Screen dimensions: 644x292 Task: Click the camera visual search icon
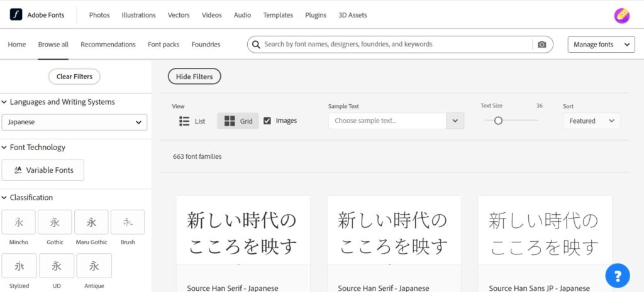tap(541, 45)
